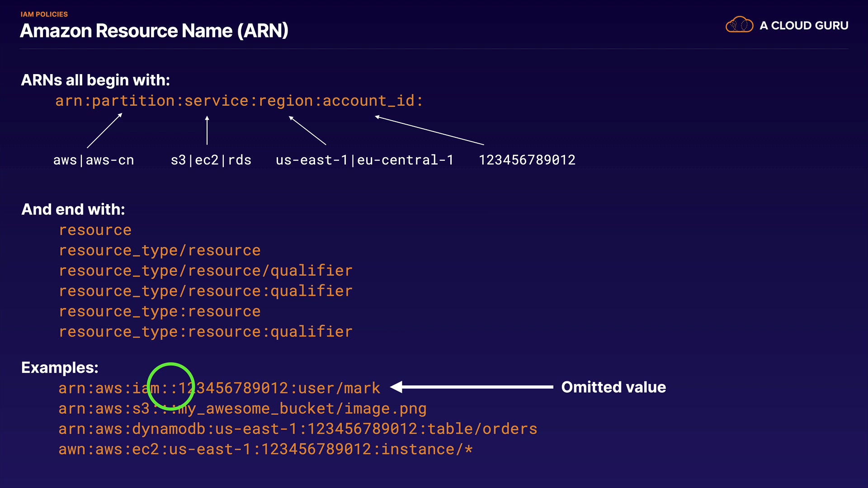Click the IAM POLICIES section label
Image resolution: width=868 pixels, height=488 pixels.
tap(44, 14)
